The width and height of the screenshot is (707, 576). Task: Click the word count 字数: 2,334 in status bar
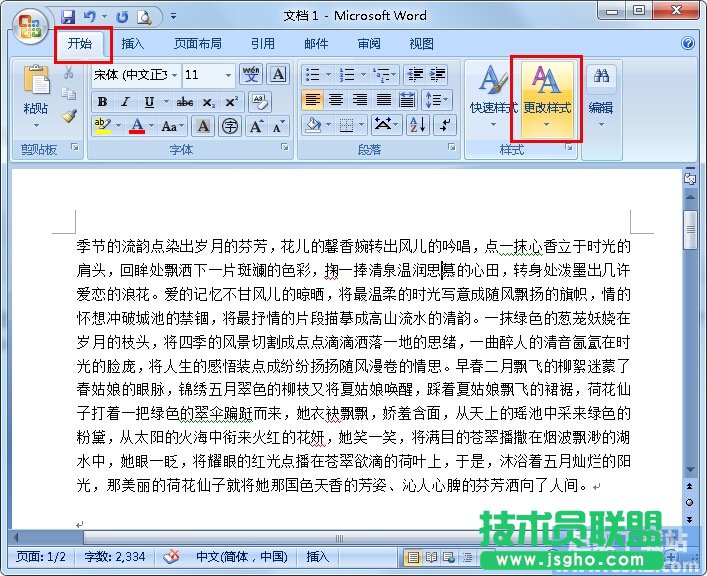(x=116, y=557)
